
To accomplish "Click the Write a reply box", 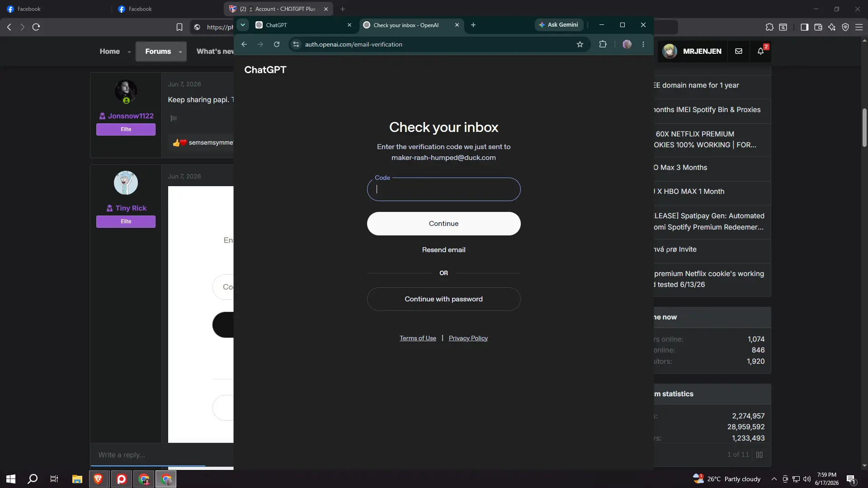I will pyautogui.click(x=162, y=455).
